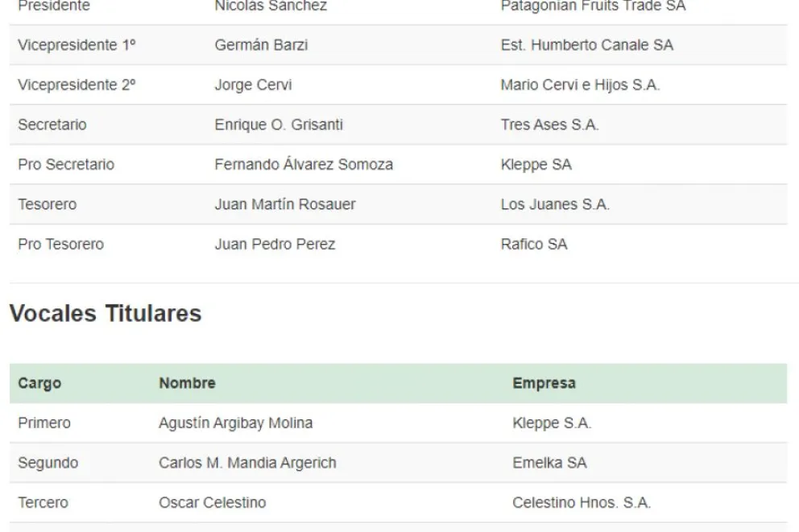Viewport: 799px width, 532px height.
Task: Select the Secretario role cell
Action: point(52,126)
